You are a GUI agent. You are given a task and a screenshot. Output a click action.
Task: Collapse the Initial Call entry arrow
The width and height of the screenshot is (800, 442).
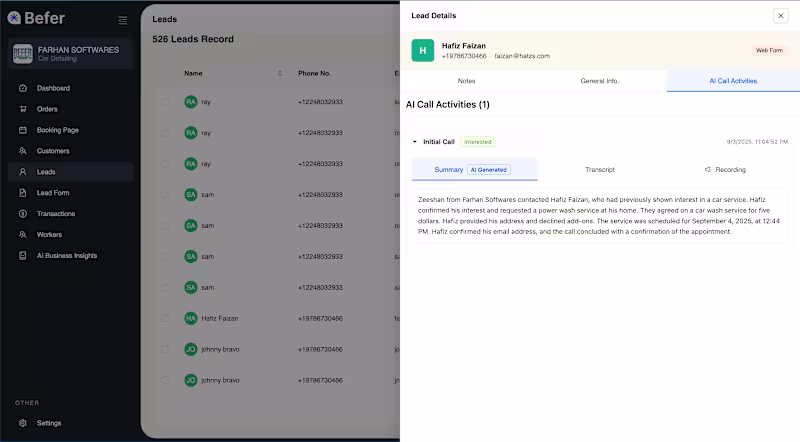click(x=415, y=142)
